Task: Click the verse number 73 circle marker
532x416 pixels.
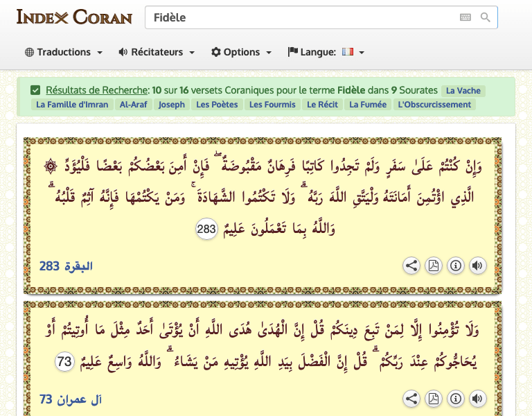Action: click(64, 361)
